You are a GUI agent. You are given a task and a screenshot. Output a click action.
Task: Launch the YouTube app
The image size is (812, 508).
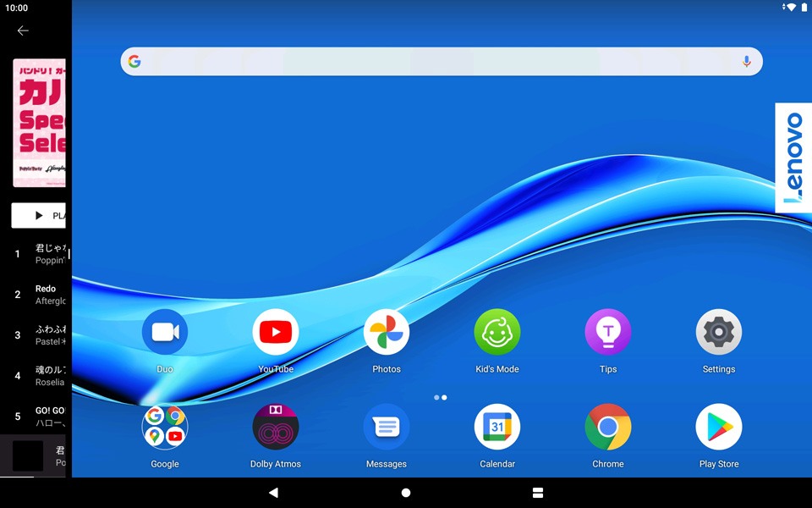[x=276, y=333]
